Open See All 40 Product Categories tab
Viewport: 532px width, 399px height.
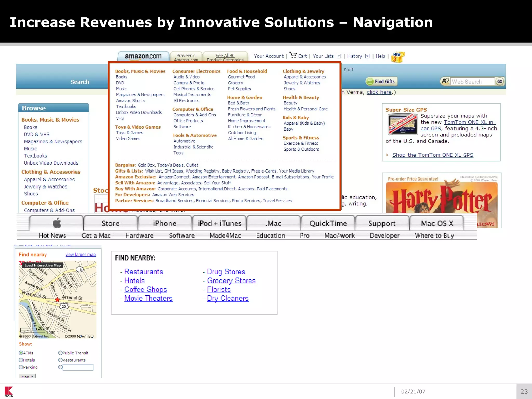coord(225,57)
